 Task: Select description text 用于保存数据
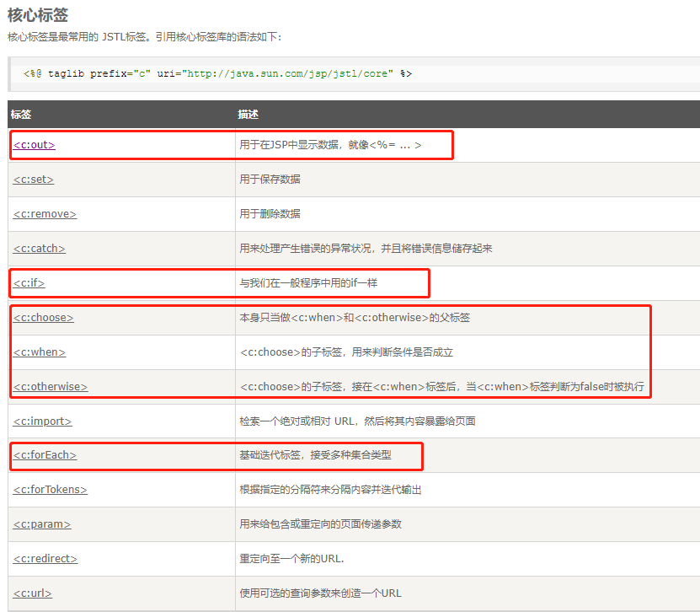coord(270,180)
